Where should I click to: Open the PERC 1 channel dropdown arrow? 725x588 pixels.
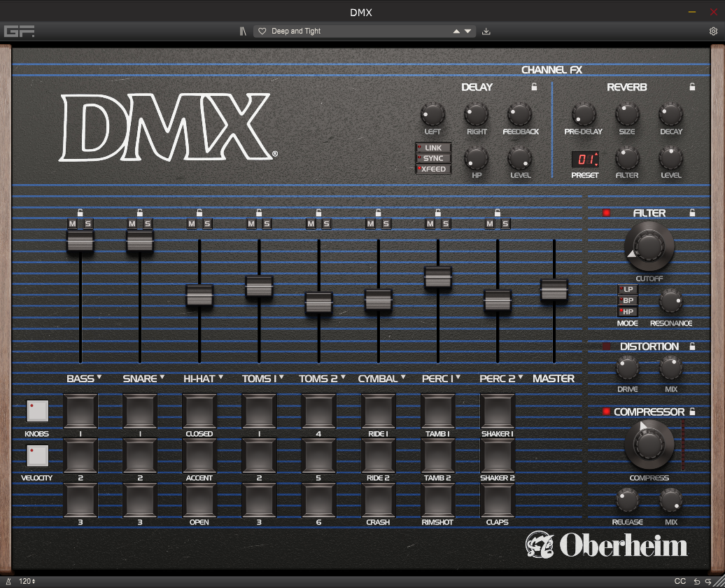[x=458, y=377]
